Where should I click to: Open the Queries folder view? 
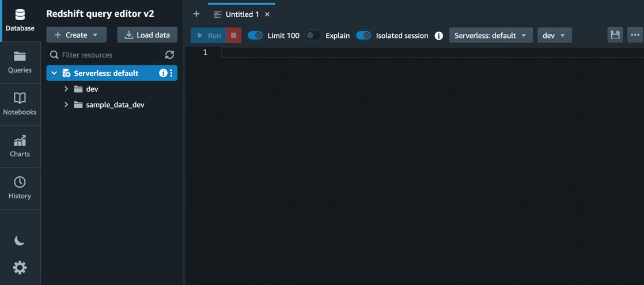[x=20, y=62]
